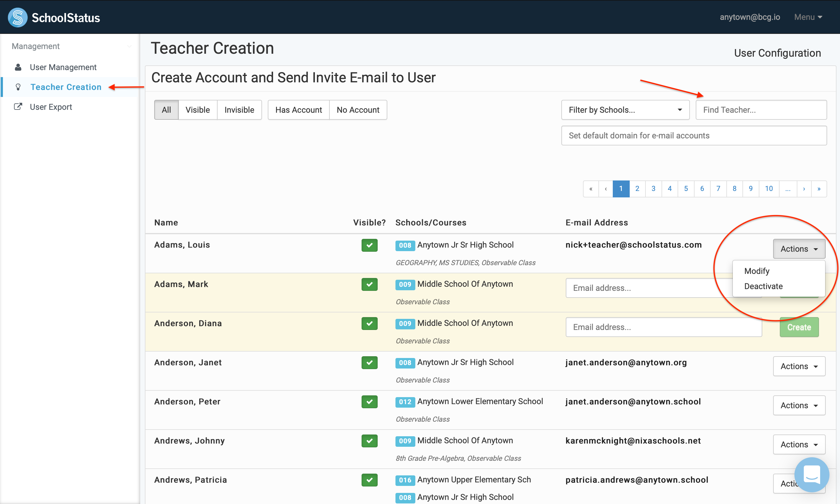840x504 pixels.
Task: Click the 009 badge for Adams, Mark
Action: (405, 284)
